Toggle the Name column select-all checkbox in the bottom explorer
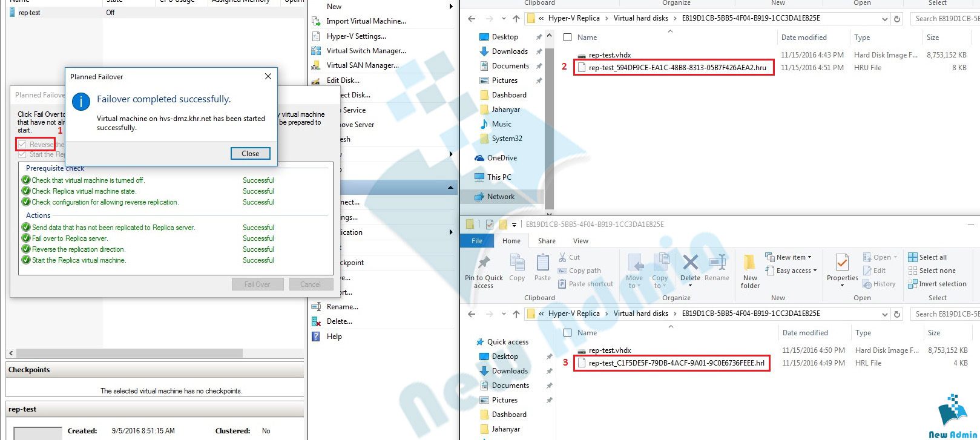The height and width of the screenshot is (440, 980). coord(567,333)
